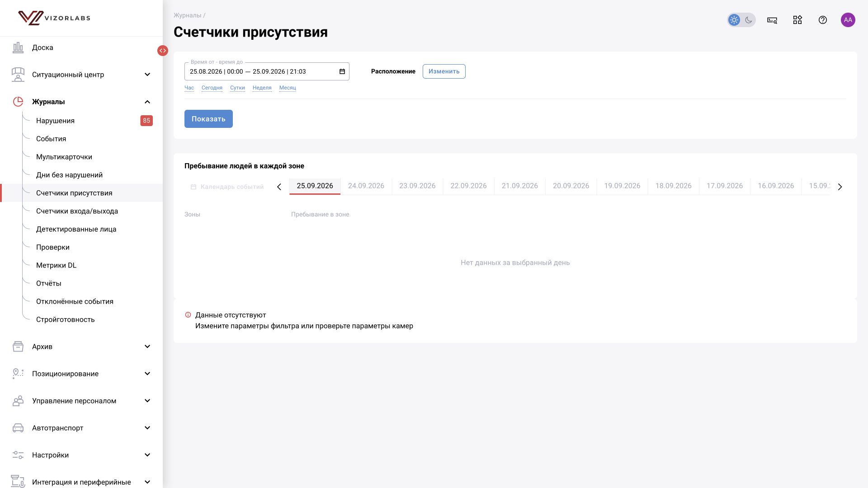Open the widgets grid icon in header
Viewport: 868px width, 488px height.
tap(797, 20)
